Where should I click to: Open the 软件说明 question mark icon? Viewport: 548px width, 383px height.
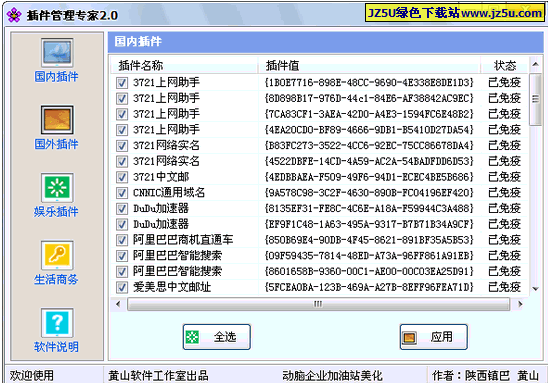57,323
